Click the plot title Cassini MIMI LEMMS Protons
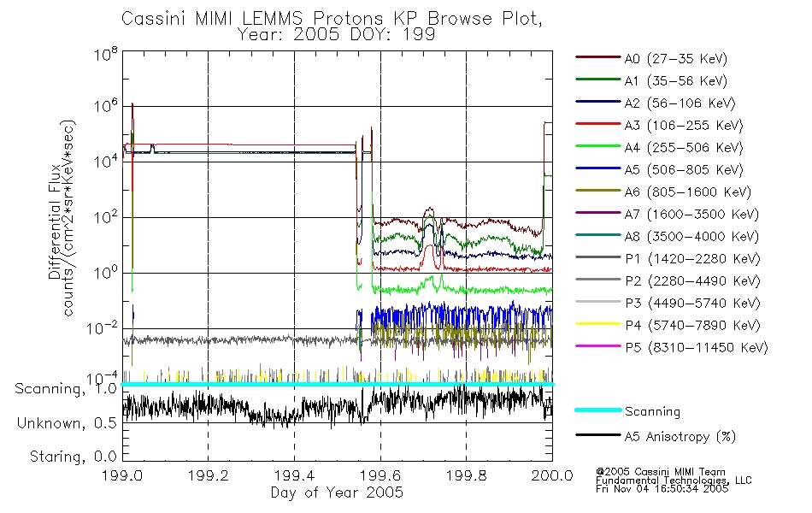 pos(332,19)
